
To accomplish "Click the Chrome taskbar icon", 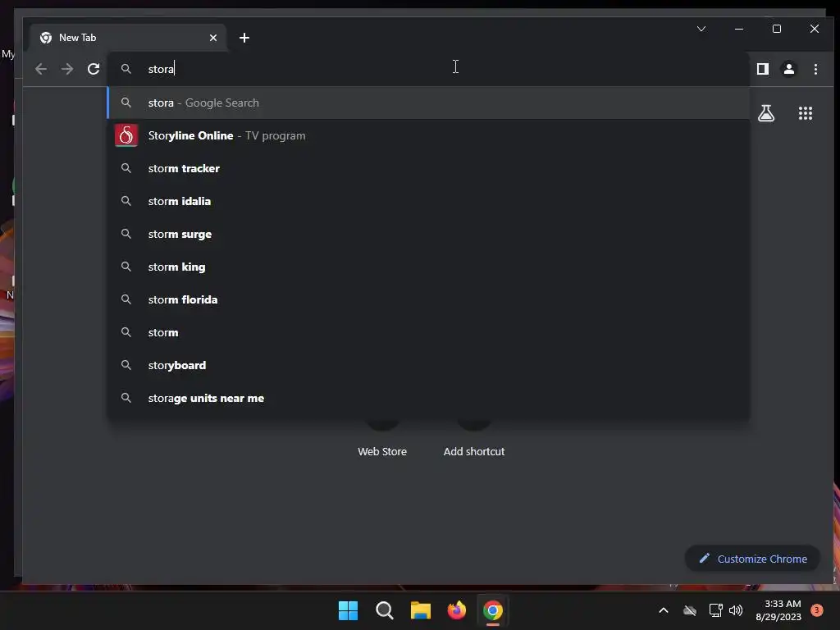I will 493,610.
